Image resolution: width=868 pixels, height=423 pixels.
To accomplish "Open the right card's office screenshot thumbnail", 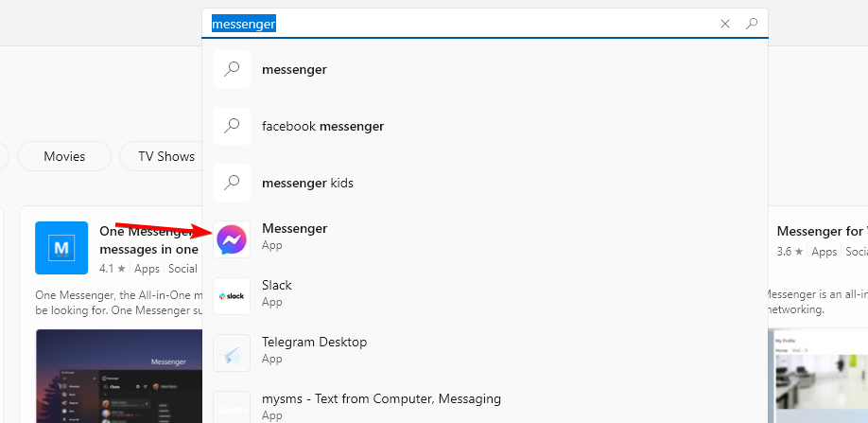I will coord(822,378).
